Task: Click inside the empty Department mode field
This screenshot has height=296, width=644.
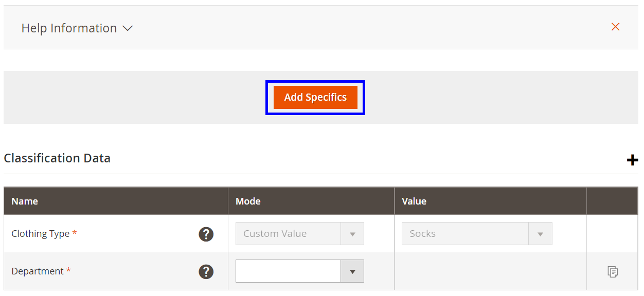Action: (288, 271)
